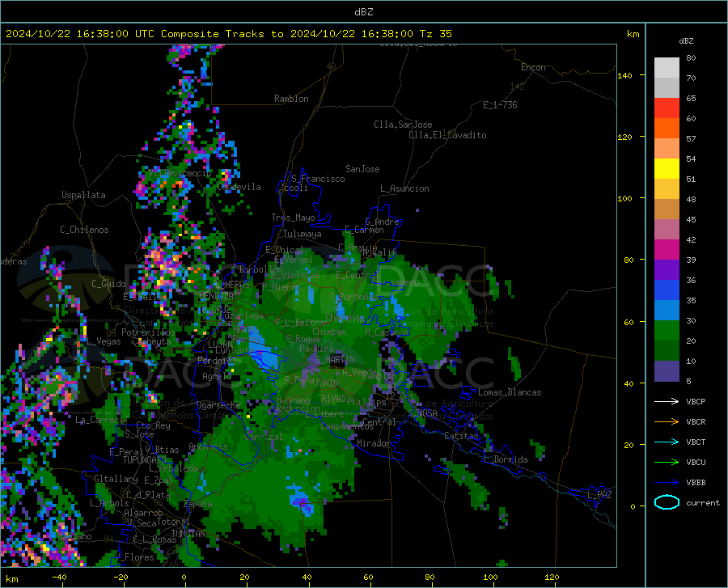Click the 'Tulumaya' map label
Screen dimensions: 728x588
303,234
